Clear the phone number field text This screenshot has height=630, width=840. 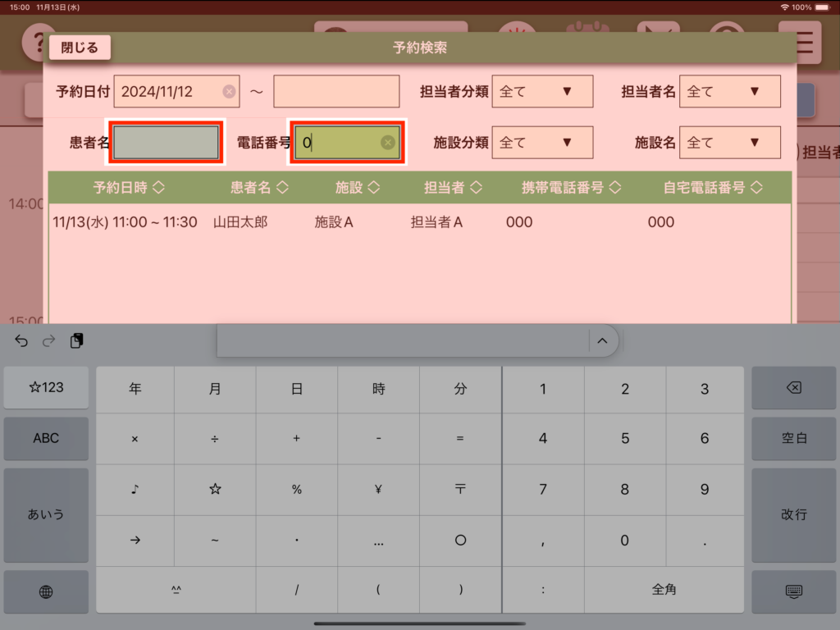(388, 143)
